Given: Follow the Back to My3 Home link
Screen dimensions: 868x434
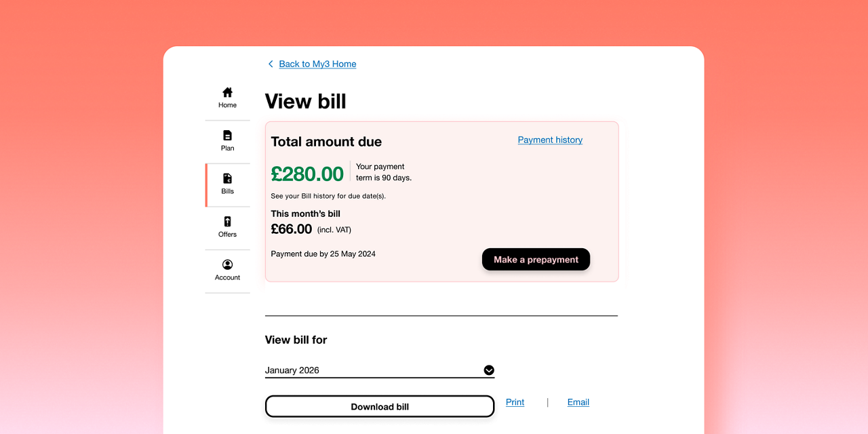Looking at the screenshot, I should pos(316,63).
